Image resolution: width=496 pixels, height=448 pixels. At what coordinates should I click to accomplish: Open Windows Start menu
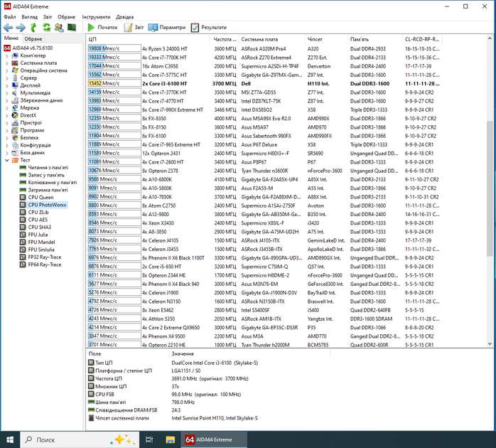10,439
